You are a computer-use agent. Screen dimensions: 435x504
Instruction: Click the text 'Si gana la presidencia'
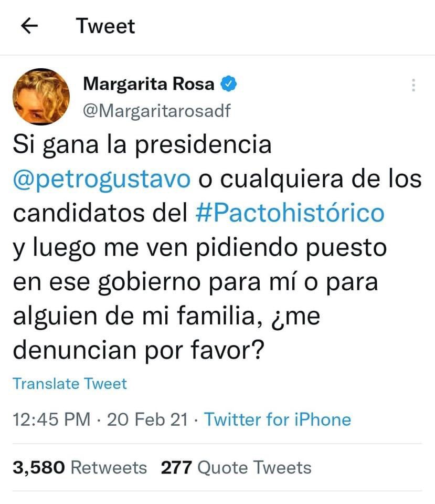[x=142, y=145]
